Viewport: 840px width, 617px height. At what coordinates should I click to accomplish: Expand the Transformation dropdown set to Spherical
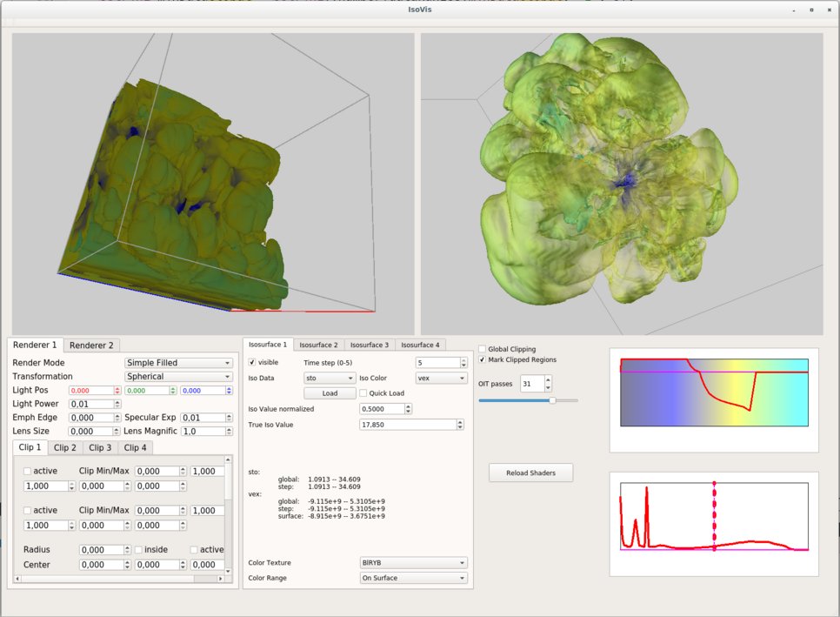(x=178, y=377)
